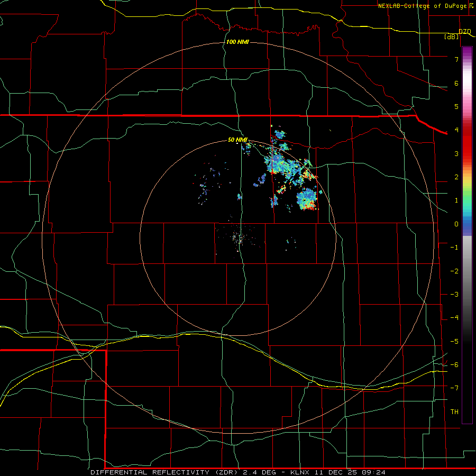
Task: Click the 4 value on color scale
Action: click(456, 130)
